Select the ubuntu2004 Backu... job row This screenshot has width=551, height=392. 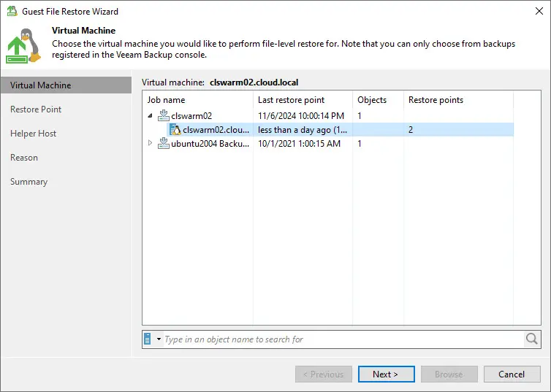pos(328,143)
